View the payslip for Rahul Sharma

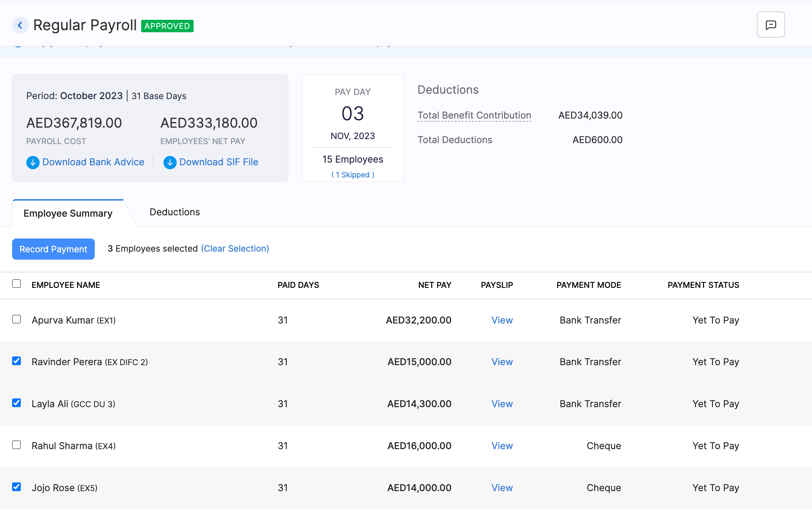pyautogui.click(x=502, y=445)
